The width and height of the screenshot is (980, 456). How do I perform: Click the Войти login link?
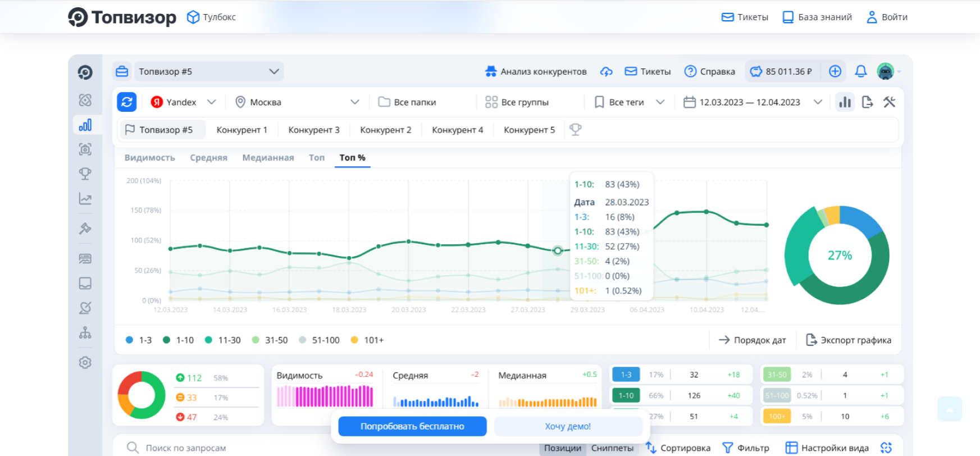(887, 17)
